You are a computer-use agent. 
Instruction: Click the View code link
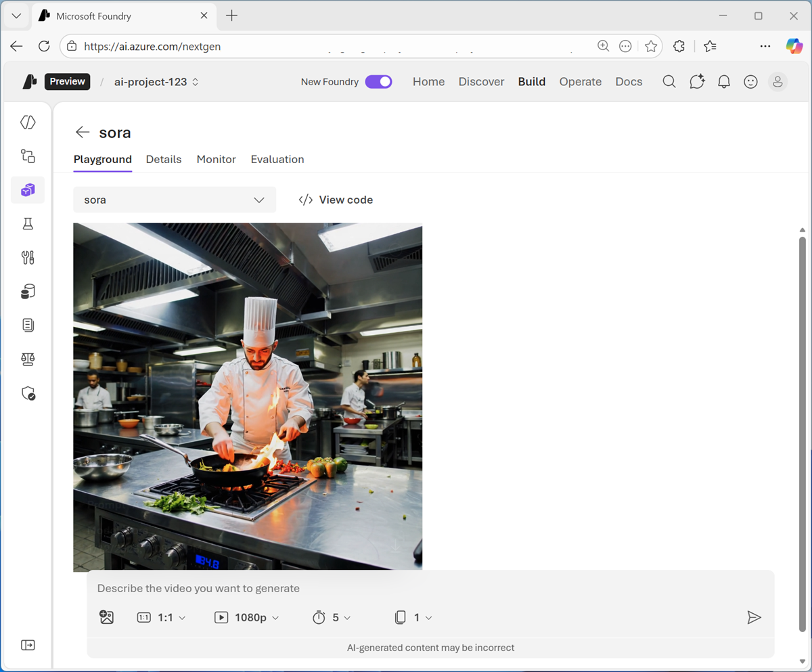pyautogui.click(x=336, y=200)
